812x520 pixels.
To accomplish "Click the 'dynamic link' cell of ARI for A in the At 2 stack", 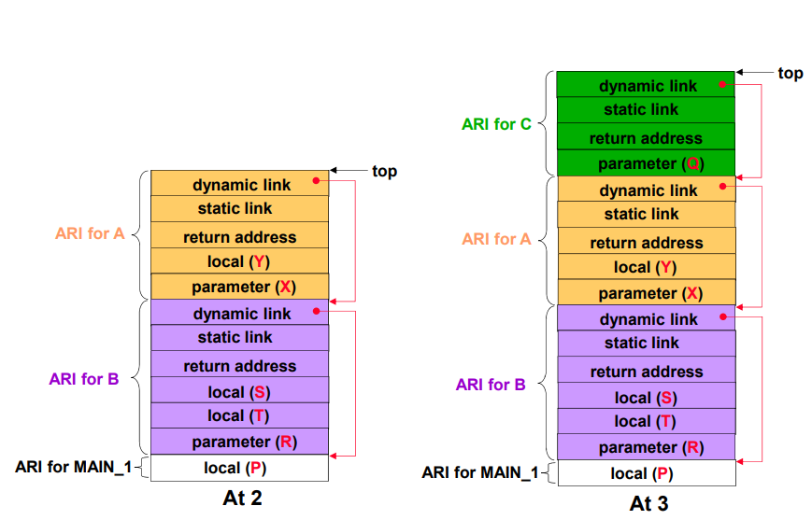I will [x=240, y=183].
